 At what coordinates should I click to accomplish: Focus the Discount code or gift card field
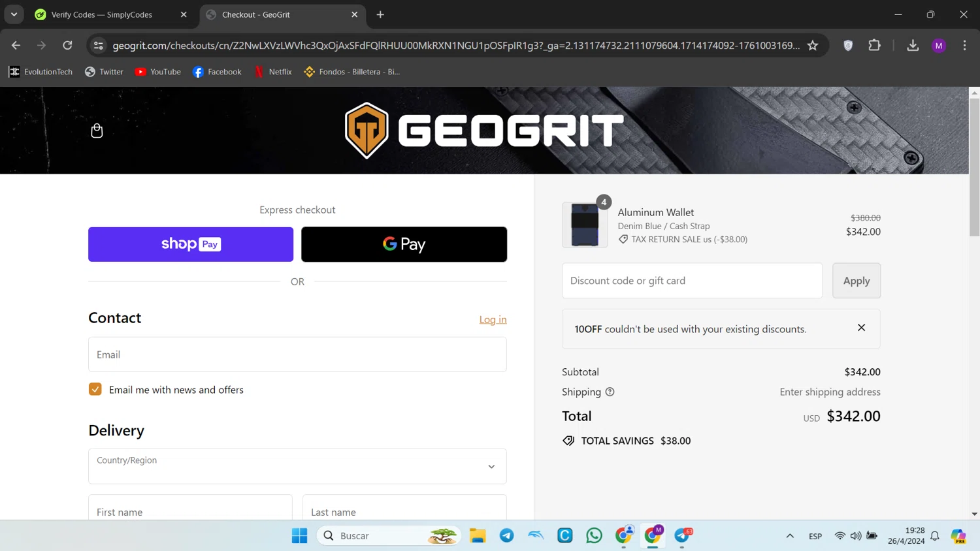tap(692, 281)
